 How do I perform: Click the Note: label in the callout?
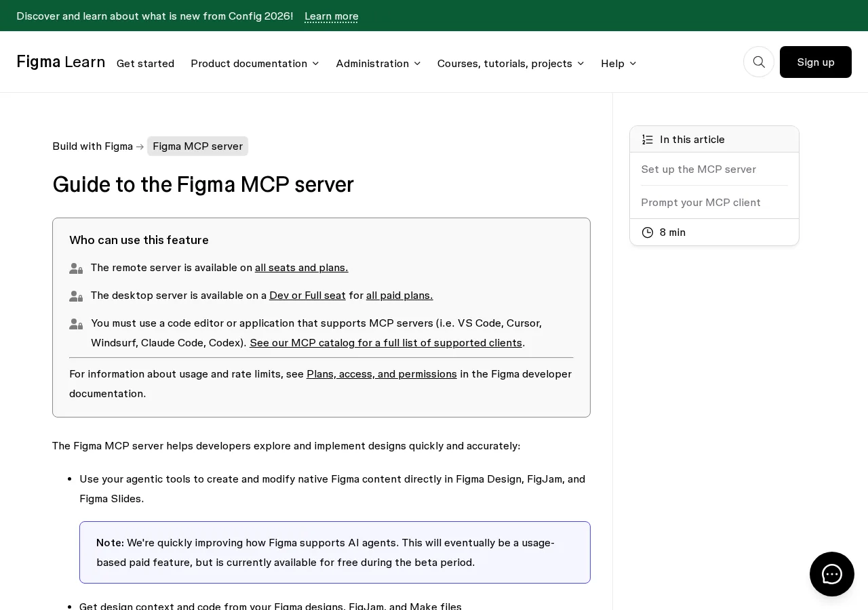click(x=110, y=543)
